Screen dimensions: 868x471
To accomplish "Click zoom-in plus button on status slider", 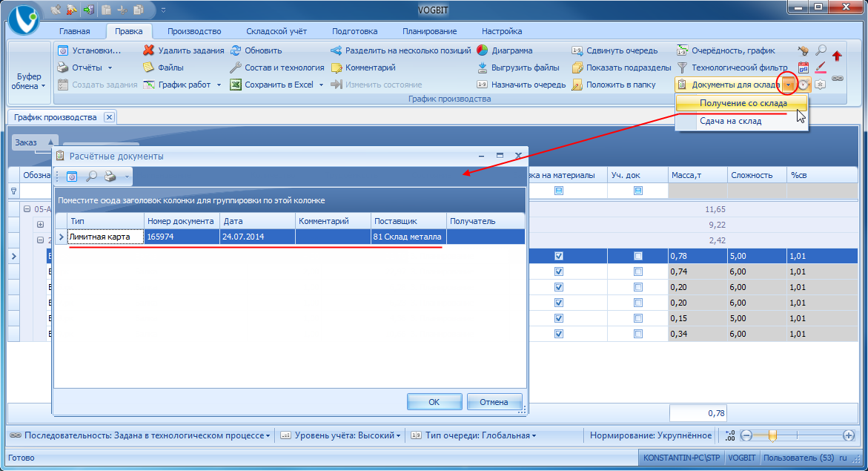I will (x=849, y=435).
